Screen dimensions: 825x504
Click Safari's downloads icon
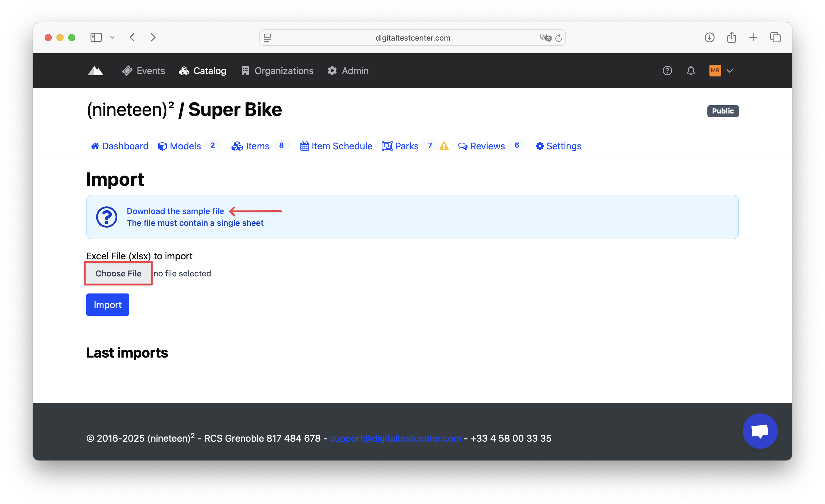(x=709, y=38)
